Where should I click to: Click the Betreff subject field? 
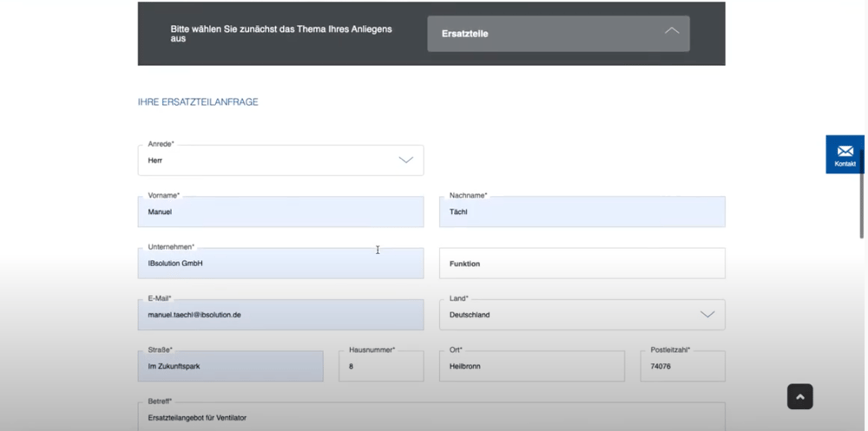click(x=431, y=416)
